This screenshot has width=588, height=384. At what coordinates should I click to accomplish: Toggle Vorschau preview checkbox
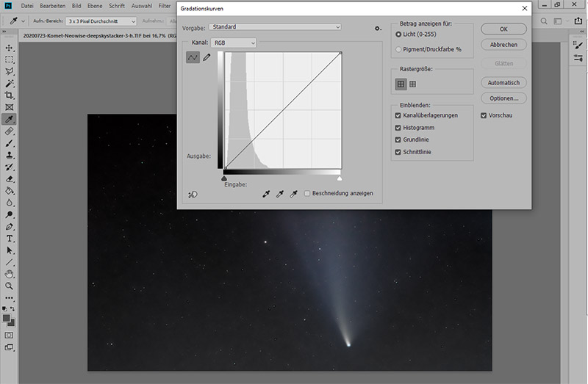click(484, 115)
